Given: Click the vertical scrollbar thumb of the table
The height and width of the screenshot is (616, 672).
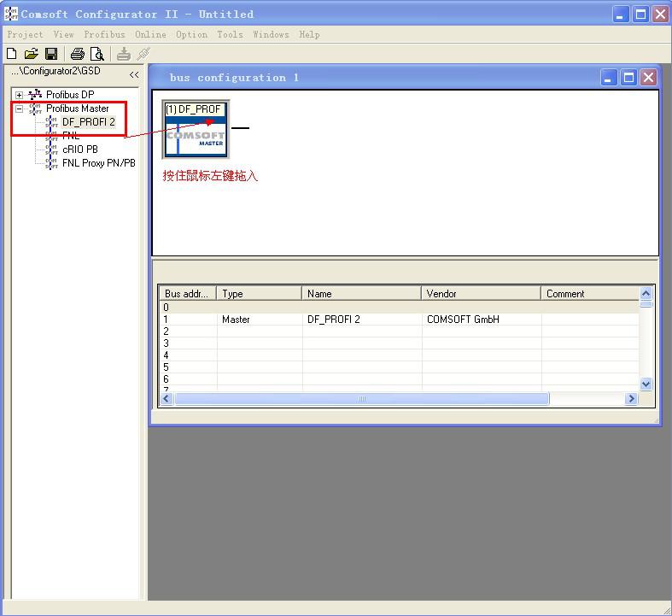Looking at the screenshot, I should [x=646, y=304].
